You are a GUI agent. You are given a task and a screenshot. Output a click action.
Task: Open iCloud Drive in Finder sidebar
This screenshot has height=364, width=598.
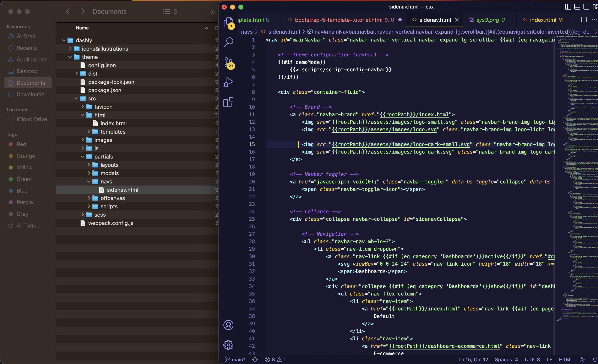[32, 119]
